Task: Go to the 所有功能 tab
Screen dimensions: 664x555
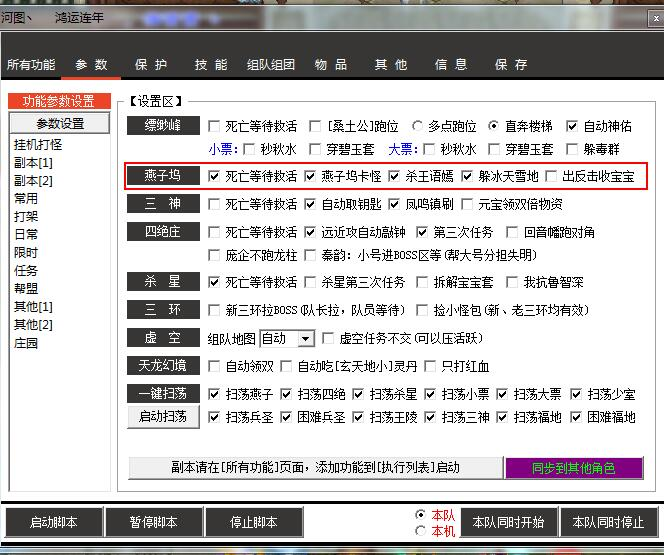Action: point(31,64)
